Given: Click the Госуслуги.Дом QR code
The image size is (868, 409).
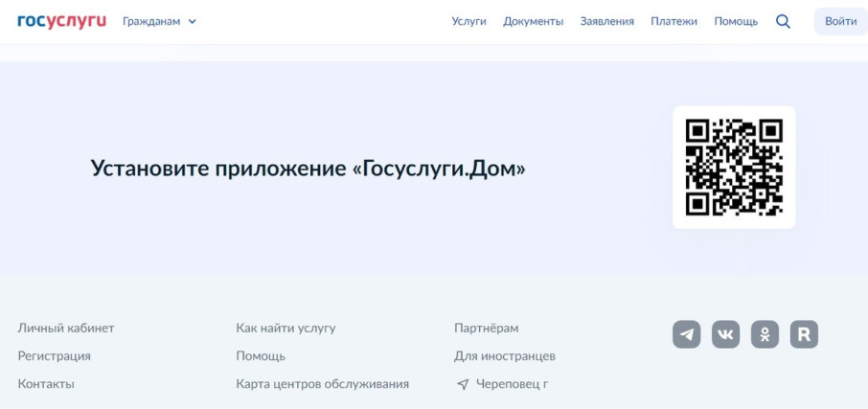Looking at the screenshot, I should 734,167.
